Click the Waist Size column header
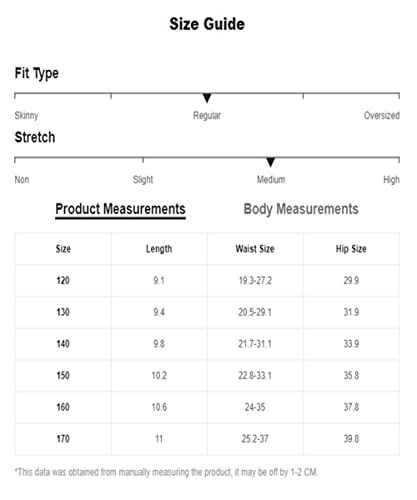This screenshot has height=500, width=417. click(x=255, y=249)
